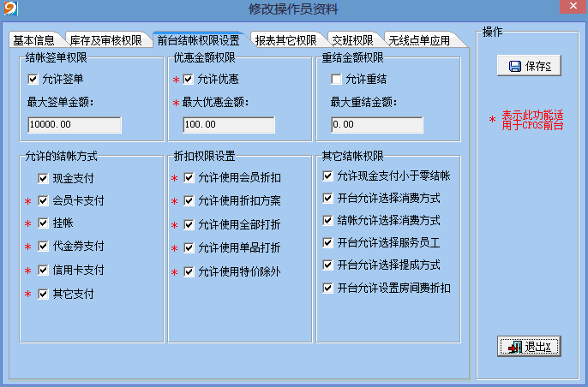Toggle the 允许使用特价除外 checkbox
This screenshot has height=387, width=588.
click(x=189, y=272)
